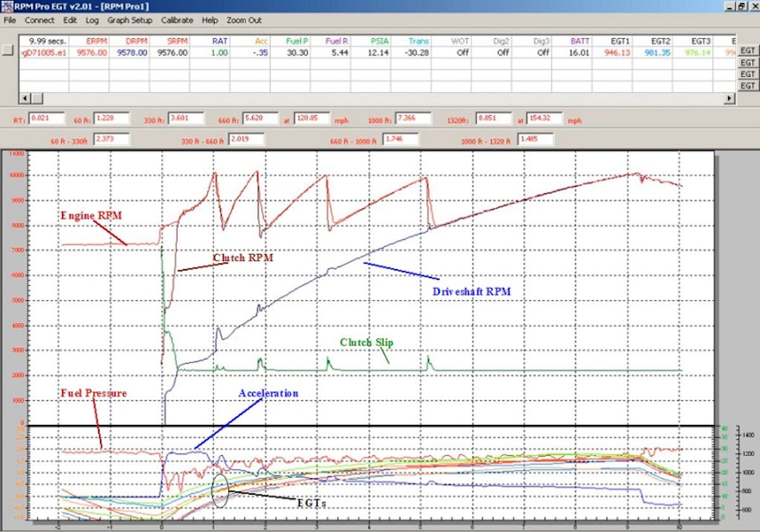Click the data table's left scroll arrow
The image size is (760, 532).
pos(25,98)
